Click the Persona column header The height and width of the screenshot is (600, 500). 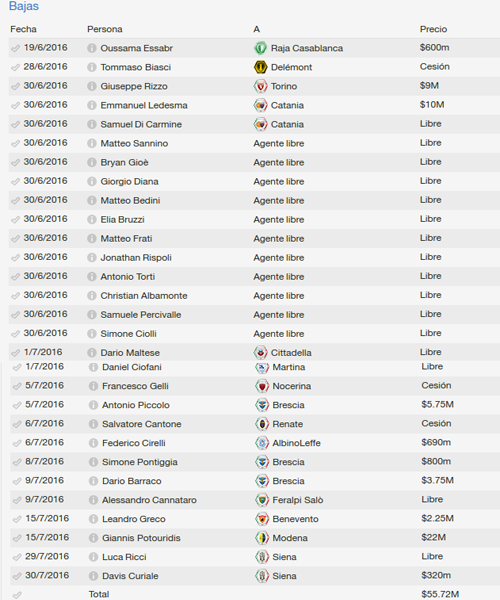[x=105, y=29]
